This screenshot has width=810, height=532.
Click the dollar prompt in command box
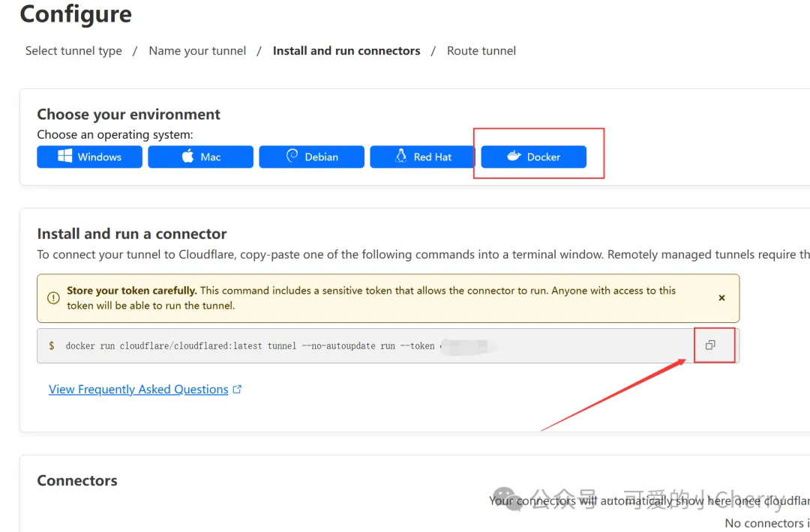coord(51,345)
